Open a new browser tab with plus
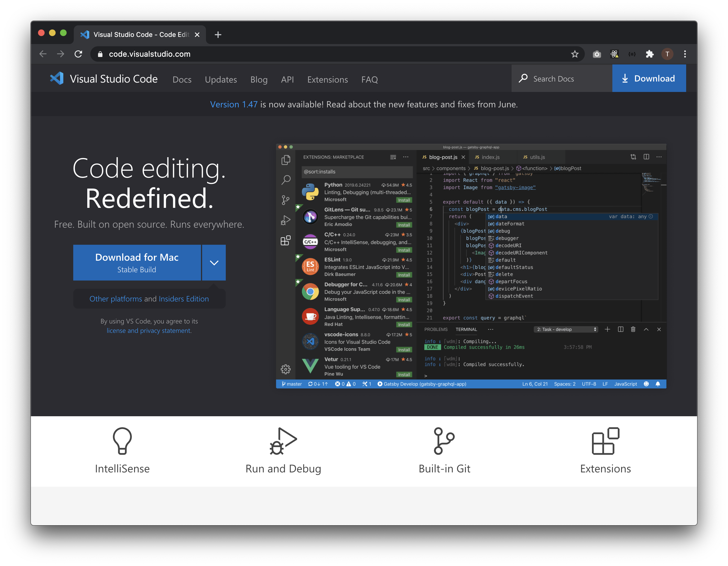 coord(218,35)
